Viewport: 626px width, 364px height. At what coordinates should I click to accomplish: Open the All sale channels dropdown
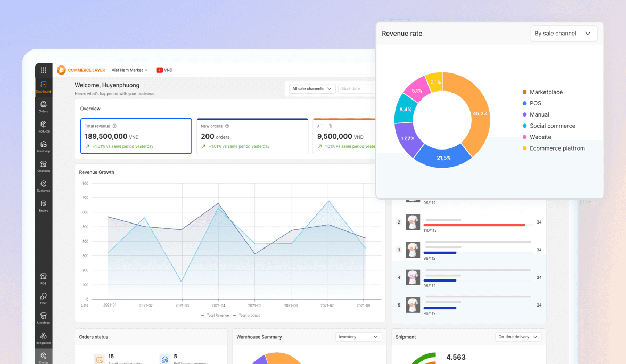(x=312, y=89)
